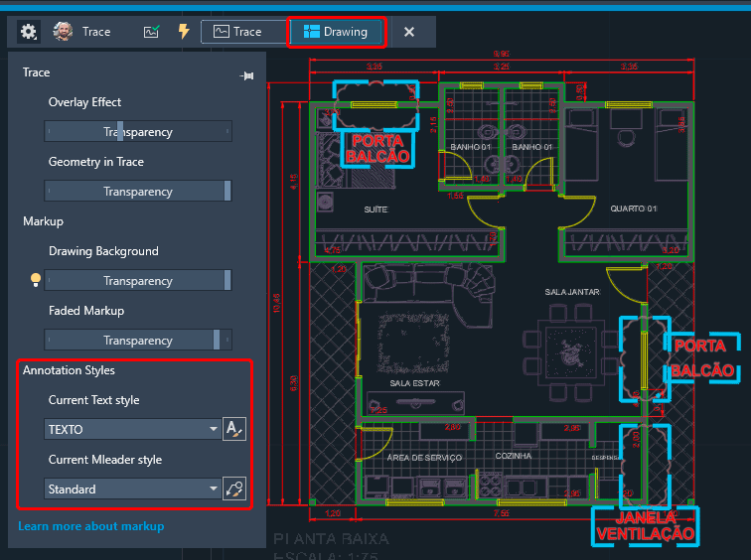751x560 pixels.
Task: Click the Trace user name label
Action: click(x=96, y=32)
